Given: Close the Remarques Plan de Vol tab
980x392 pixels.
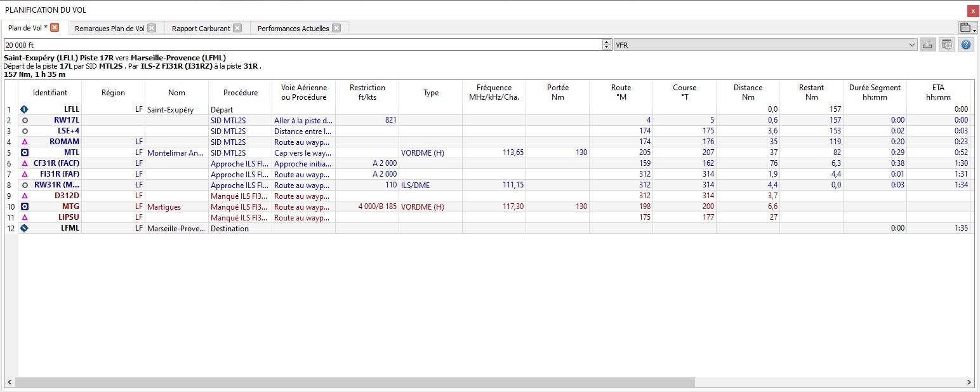Looking at the screenshot, I should coord(152,28).
